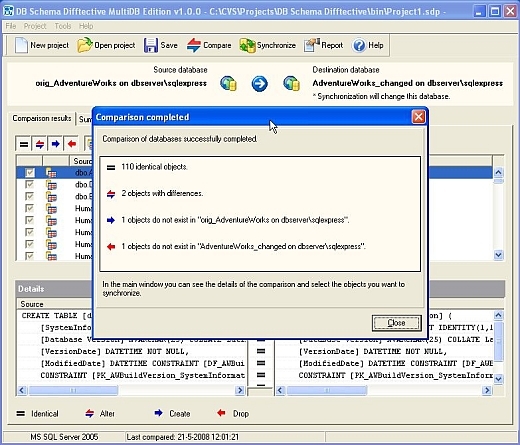Toggle checkbox of the last visible Hum row
The width and height of the screenshot is (520, 445).
(x=30, y=256)
